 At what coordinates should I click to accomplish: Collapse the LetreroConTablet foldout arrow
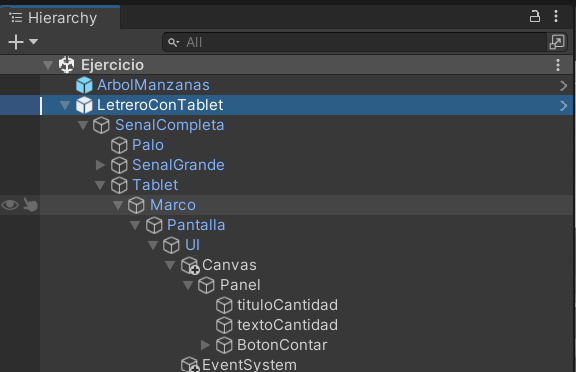click(65, 105)
